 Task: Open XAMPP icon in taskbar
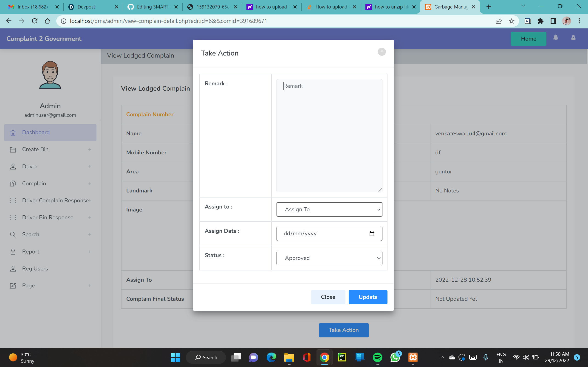(413, 357)
